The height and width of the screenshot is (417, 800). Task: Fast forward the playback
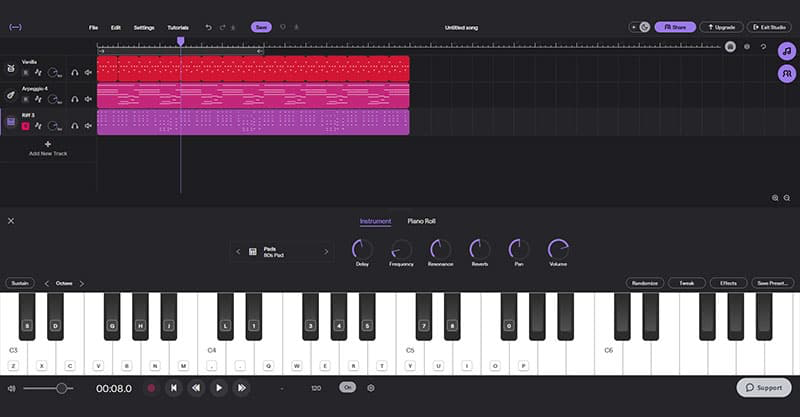(x=242, y=388)
